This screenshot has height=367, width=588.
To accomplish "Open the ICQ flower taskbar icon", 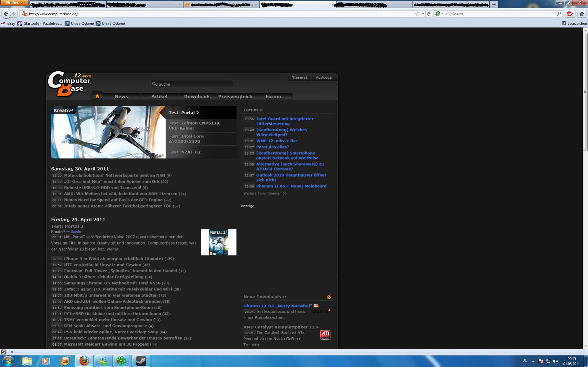I will [x=121, y=361].
